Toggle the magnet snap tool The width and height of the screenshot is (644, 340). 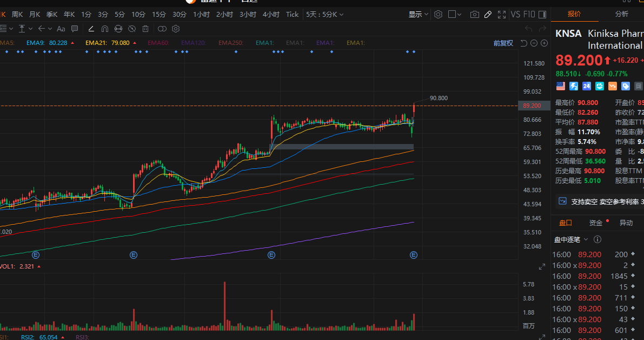click(x=105, y=29)
